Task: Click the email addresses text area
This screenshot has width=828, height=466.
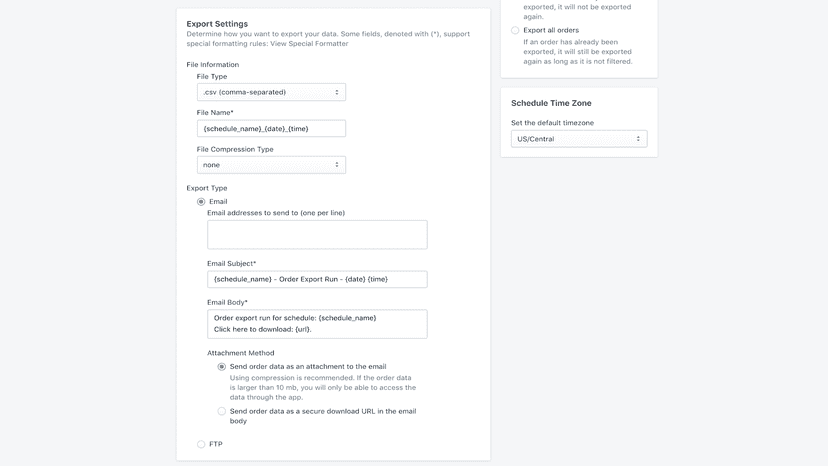Action: [317, 235]
